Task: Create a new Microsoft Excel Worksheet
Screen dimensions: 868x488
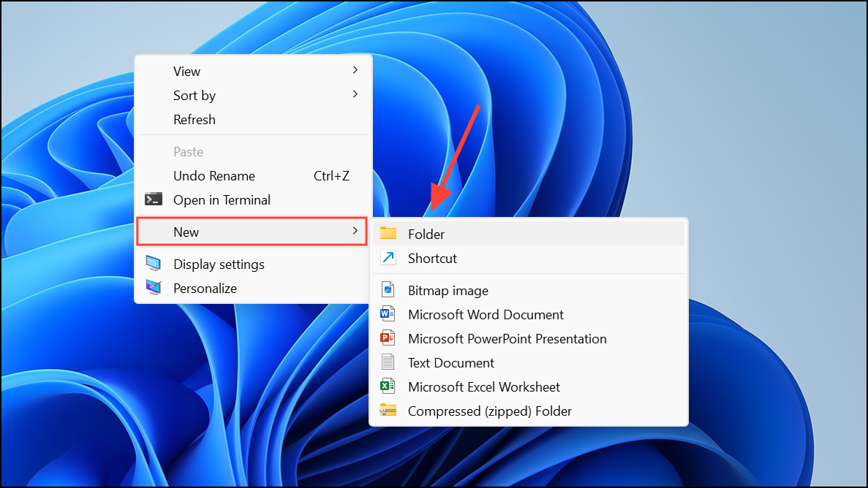Action: pyautogui.click(x=529, y=386)
